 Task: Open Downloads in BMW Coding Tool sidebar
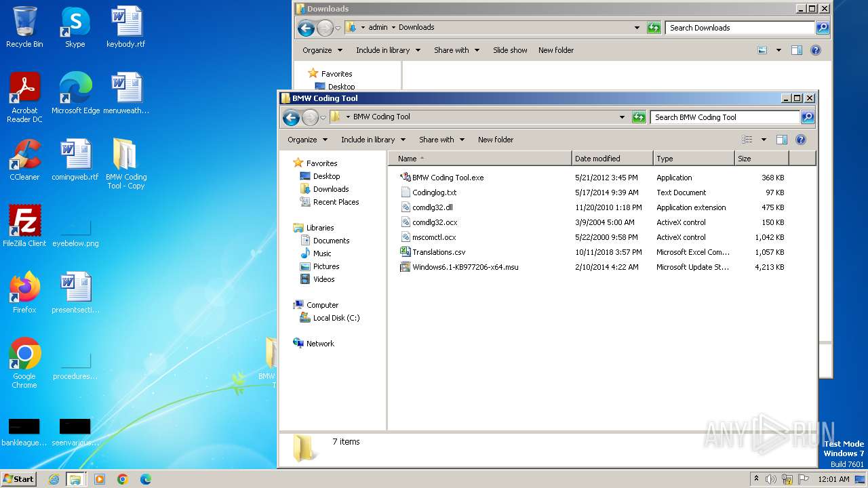tap(330, 189)
